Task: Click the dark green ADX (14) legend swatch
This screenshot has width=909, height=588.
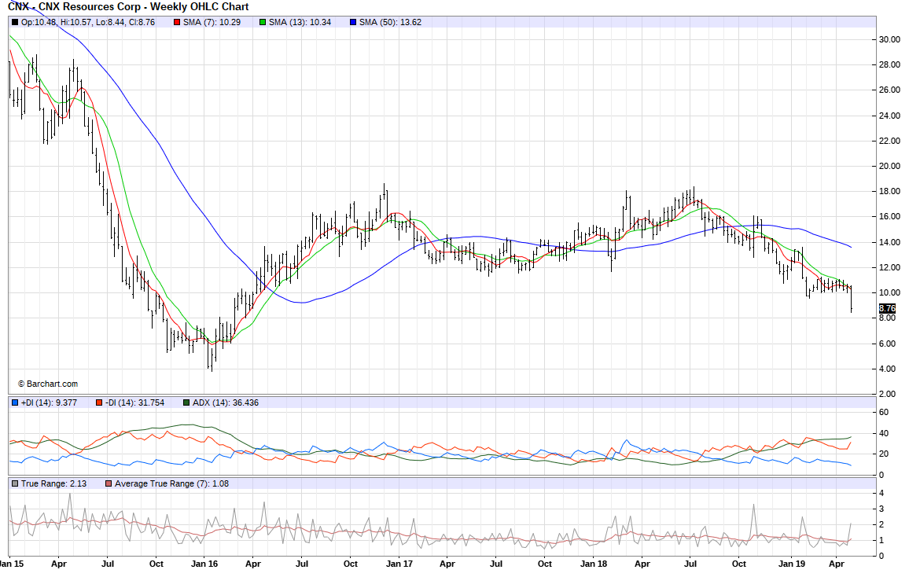Action: tap(186, 402)
